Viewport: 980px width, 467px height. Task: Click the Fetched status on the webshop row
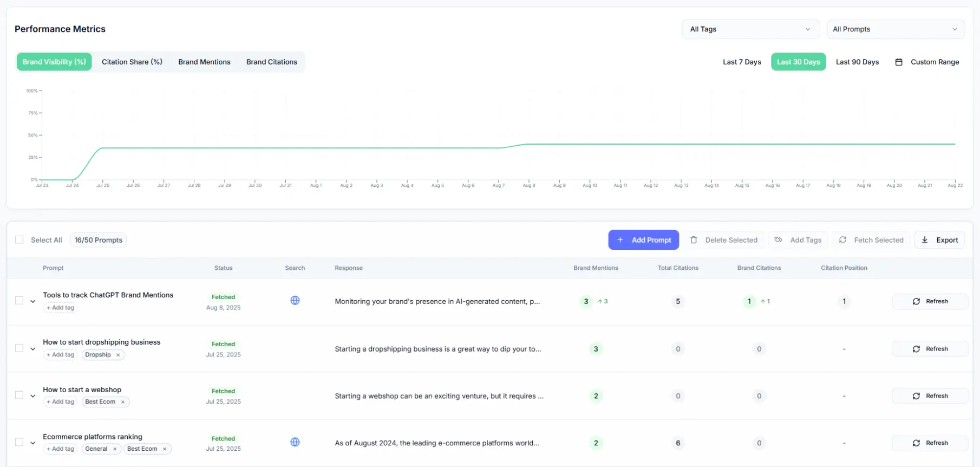223,391
